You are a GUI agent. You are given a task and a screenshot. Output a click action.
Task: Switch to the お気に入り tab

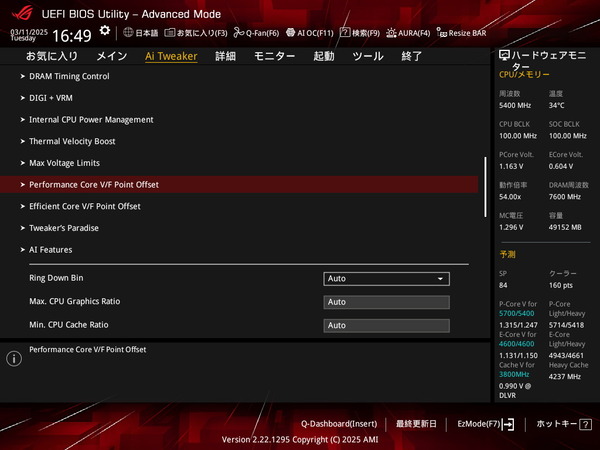(52, 56)
